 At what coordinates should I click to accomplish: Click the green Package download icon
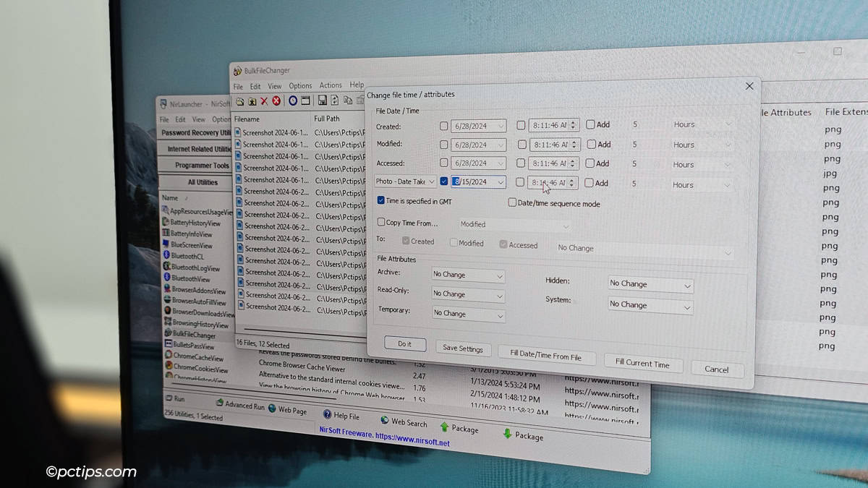click(507, 434)
